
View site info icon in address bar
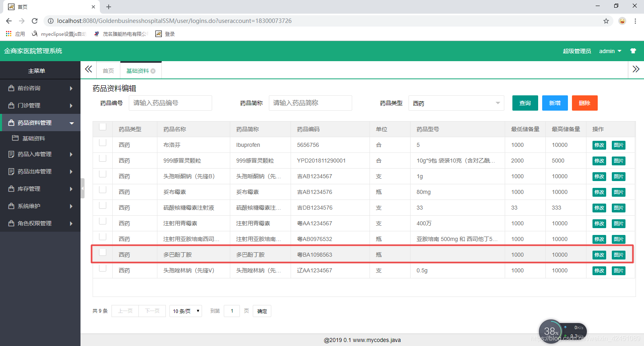[51, 21]
